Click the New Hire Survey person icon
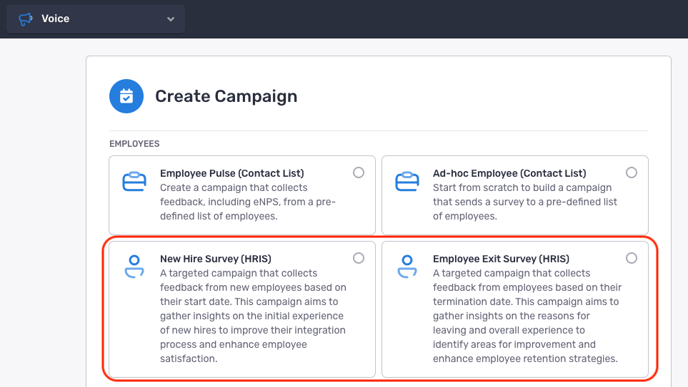 134,266
